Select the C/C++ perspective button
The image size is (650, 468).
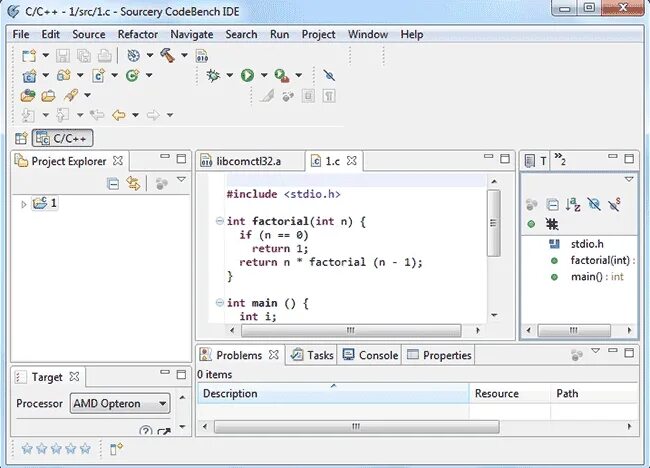[62, 138]
